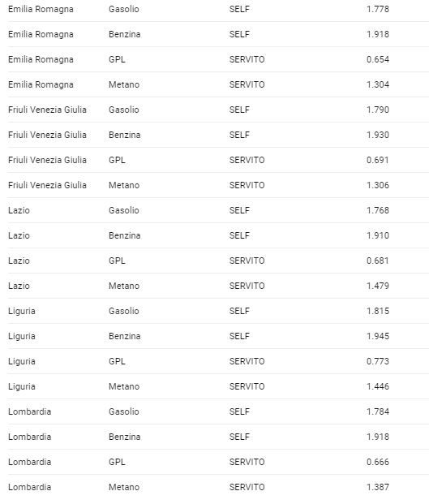Select the Liguria Metano SERVITO row
The height and width of the screenshot is (504, 429).
(218, 386)
